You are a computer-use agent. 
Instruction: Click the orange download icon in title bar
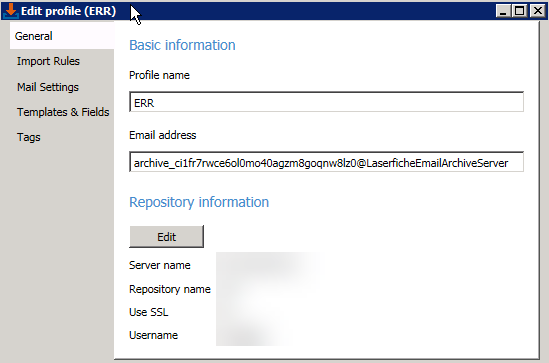click(x=11, y=11)
